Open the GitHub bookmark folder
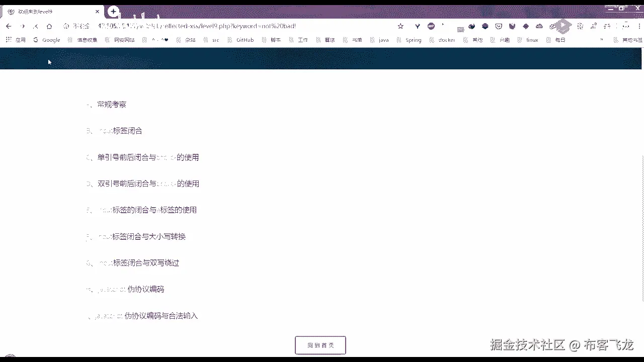The width and height of the screenshot is (644, 362). pyautogui.click(x=241, y=40)
